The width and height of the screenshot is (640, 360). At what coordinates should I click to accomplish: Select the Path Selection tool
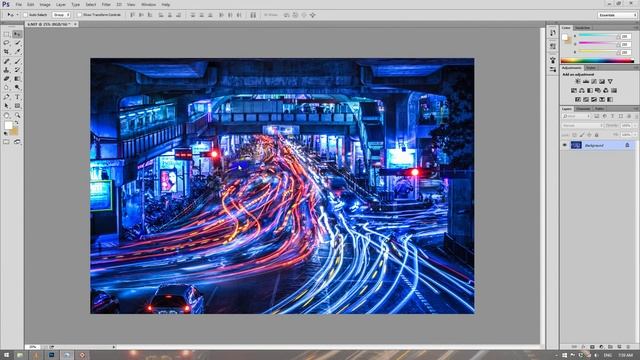[x=7, y=106]
